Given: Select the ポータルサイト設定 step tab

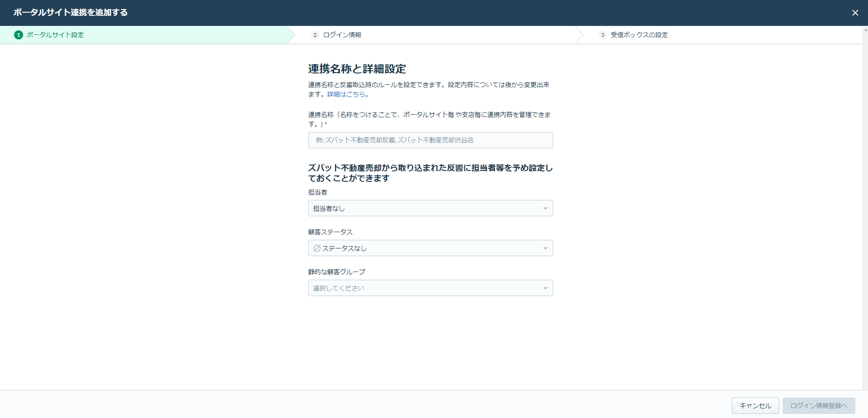Looking at the screenshot, I should (x=55, y=35).
